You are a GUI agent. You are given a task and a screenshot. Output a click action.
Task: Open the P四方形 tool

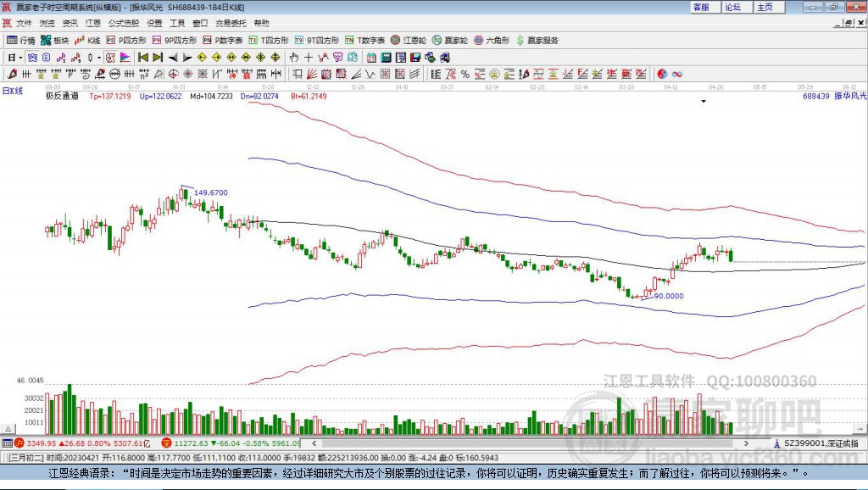[126, 41]
